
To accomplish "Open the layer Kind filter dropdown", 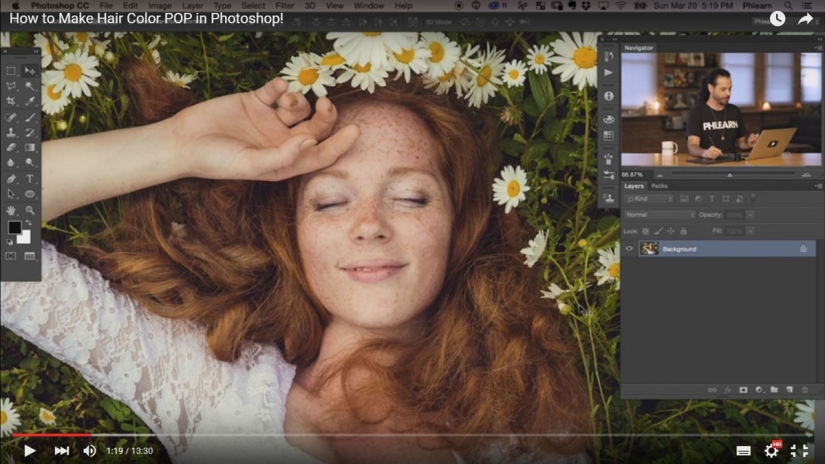I will [650, 199].
